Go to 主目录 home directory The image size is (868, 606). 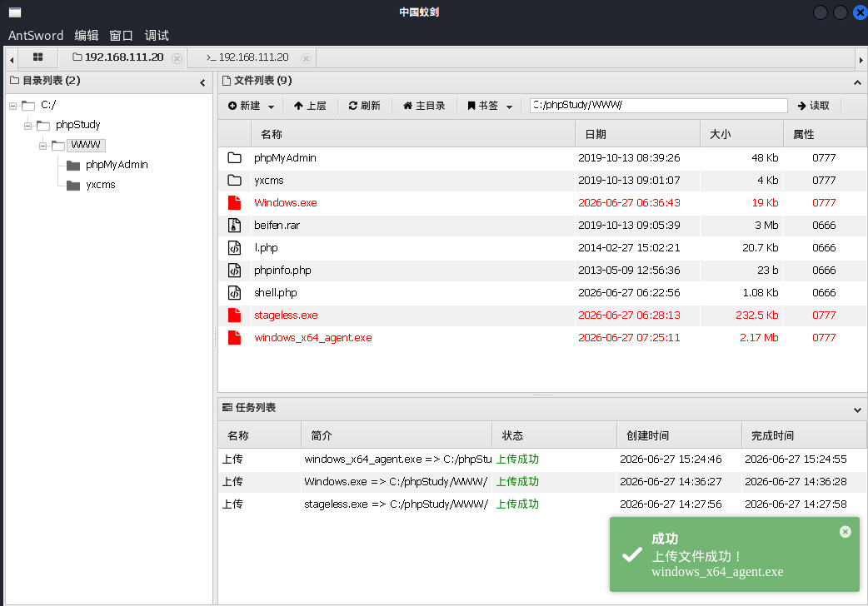(424, 106)
